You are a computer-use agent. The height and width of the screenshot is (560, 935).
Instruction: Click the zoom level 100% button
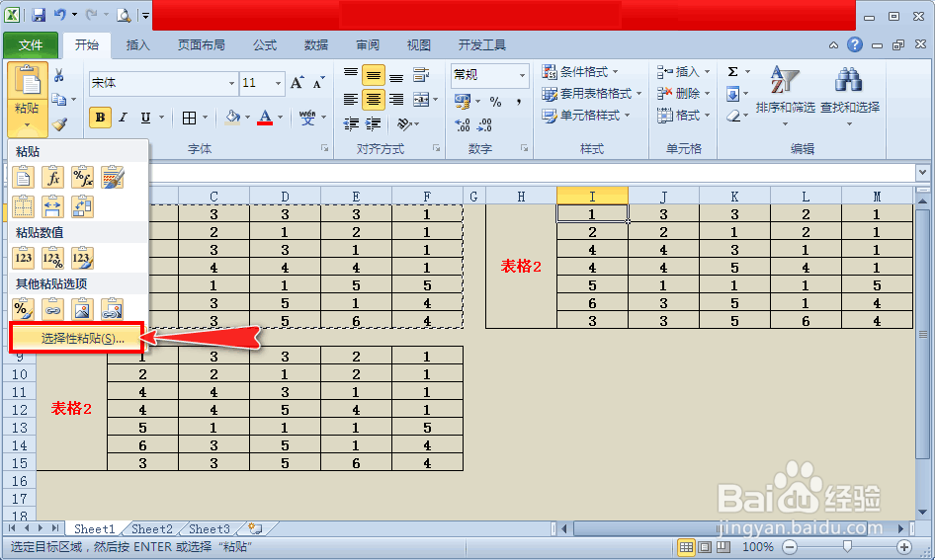point(757,547)
